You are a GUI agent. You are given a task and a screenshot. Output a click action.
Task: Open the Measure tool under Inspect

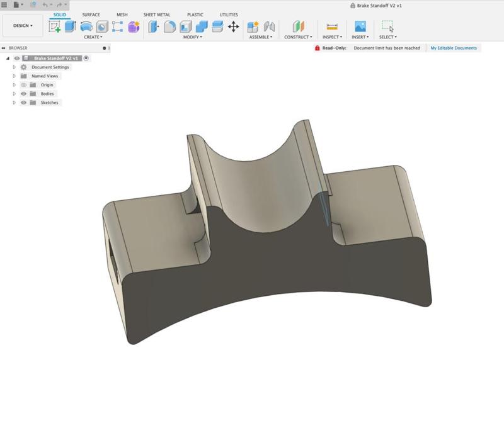pyautogui.click(x=331, y=26)
